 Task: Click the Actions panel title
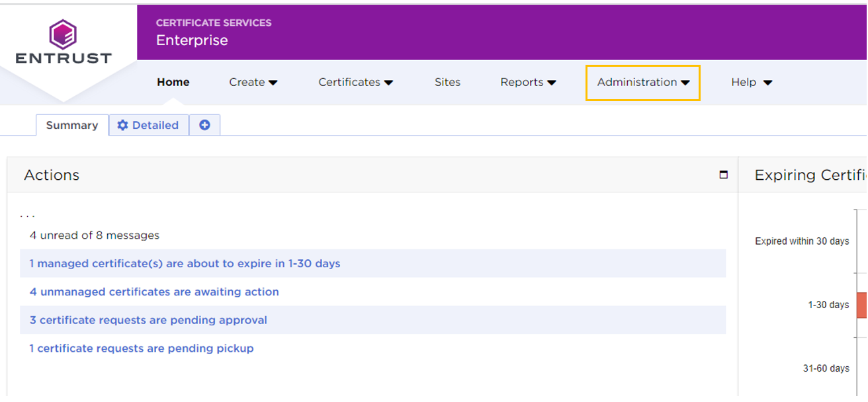click(52, 175)
